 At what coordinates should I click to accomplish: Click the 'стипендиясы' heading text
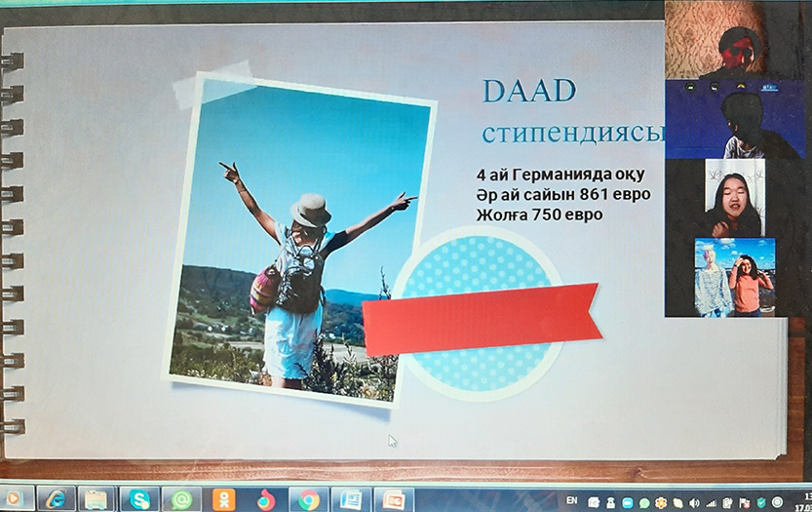coord(573,134)
